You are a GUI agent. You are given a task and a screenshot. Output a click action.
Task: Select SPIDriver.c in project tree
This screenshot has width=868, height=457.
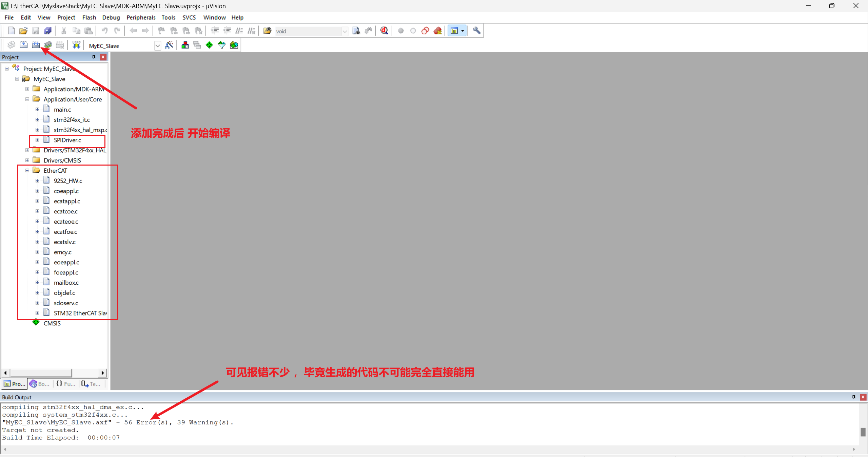click(x=67, y=140)
